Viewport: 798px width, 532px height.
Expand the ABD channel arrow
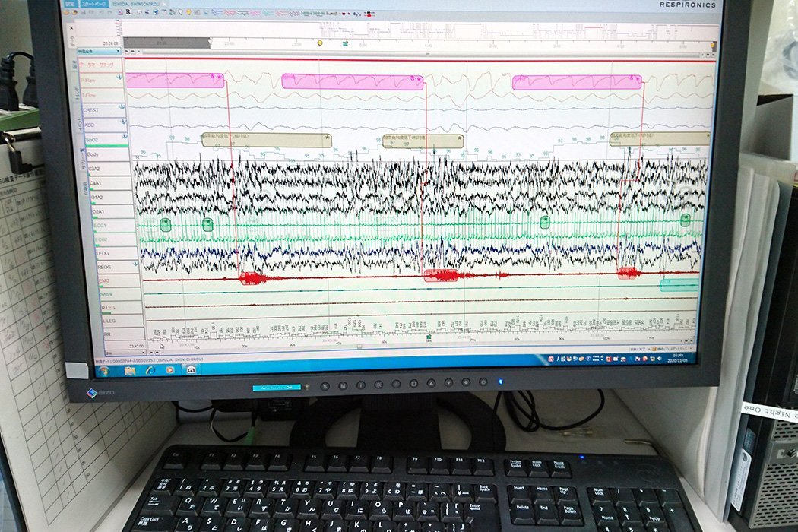123,122
